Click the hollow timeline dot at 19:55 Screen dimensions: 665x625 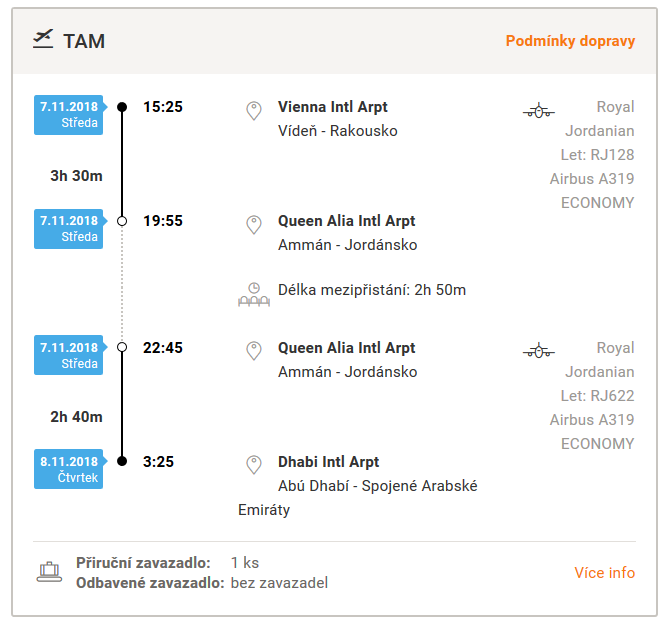(122, 221)
